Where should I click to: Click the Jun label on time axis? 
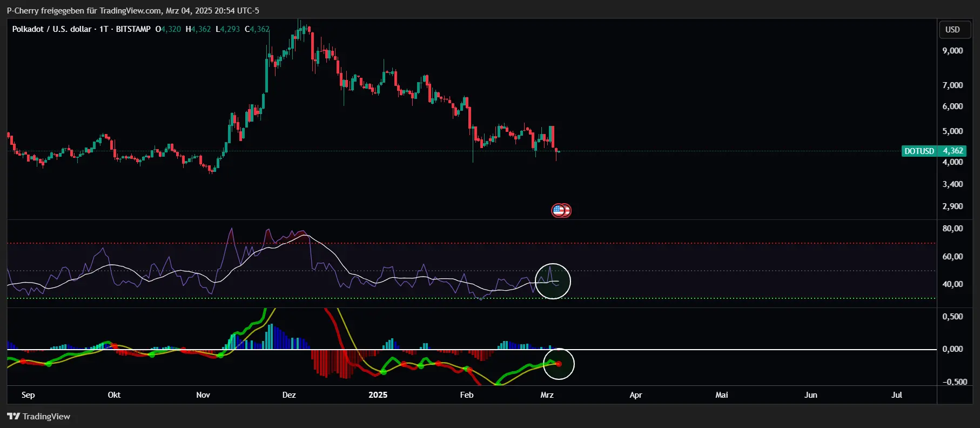point(811,394)
